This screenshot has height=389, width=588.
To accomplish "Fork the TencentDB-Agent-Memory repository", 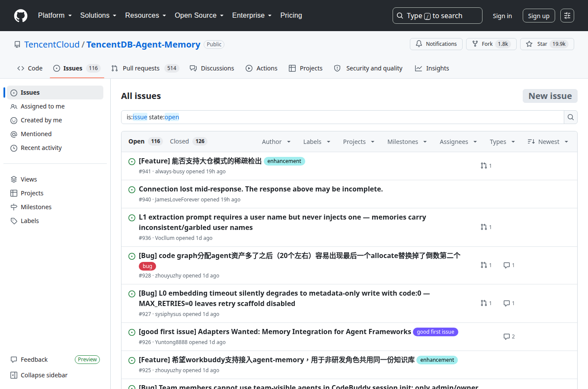I will pyautogui.click(x=491, y=44).
